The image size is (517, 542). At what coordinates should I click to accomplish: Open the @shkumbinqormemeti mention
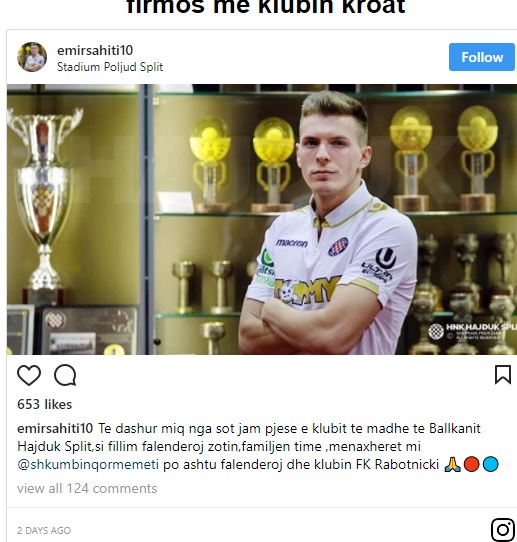[x=88, y=465]
